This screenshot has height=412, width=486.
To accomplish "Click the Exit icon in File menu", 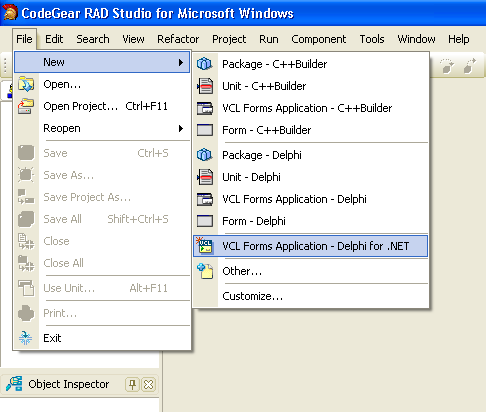I will pyautogui.click(x=26, y=338).
